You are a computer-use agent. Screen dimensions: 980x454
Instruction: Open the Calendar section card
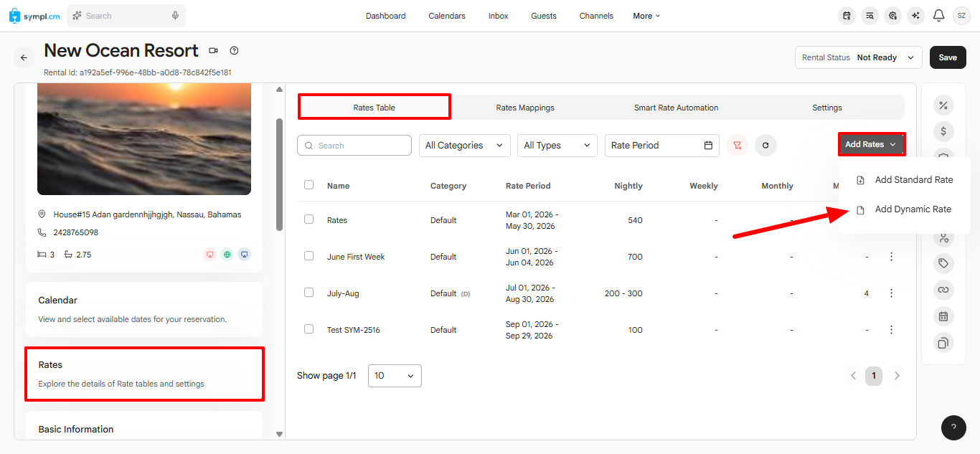tap(144, 309)
